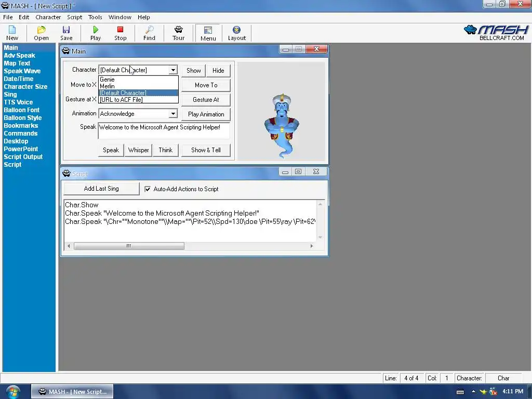Select Bookmarks in the sidebar
This screenshot has width=532, height=399.
tap(21, 126)
